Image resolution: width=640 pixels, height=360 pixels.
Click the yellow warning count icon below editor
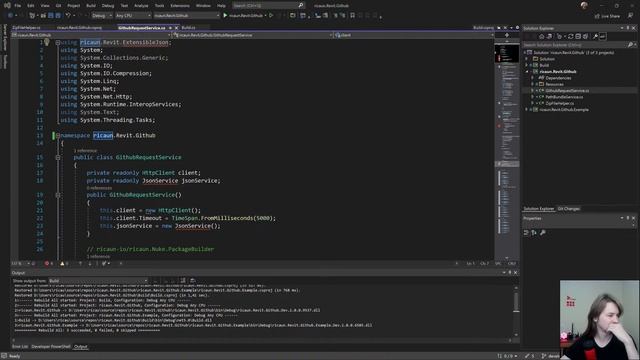click(x=62, y=264)
